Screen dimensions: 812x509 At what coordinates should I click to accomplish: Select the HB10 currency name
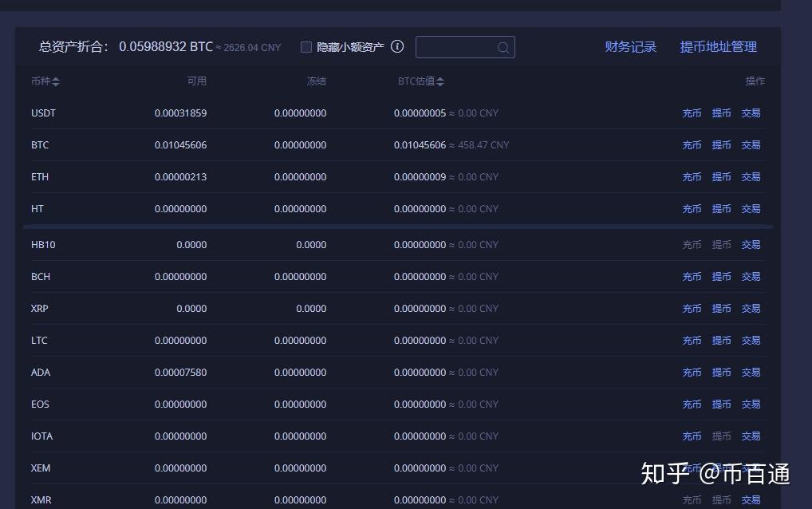(43, 244)
